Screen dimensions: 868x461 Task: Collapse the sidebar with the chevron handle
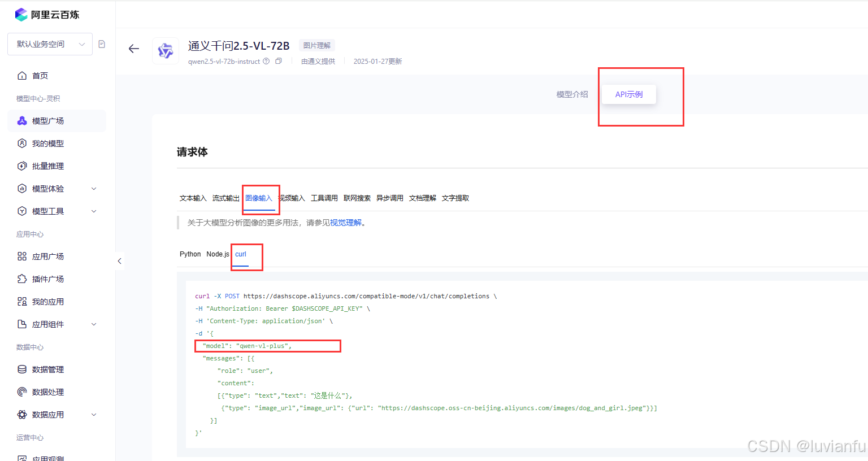pyautogui.click(x=119, y=261)
